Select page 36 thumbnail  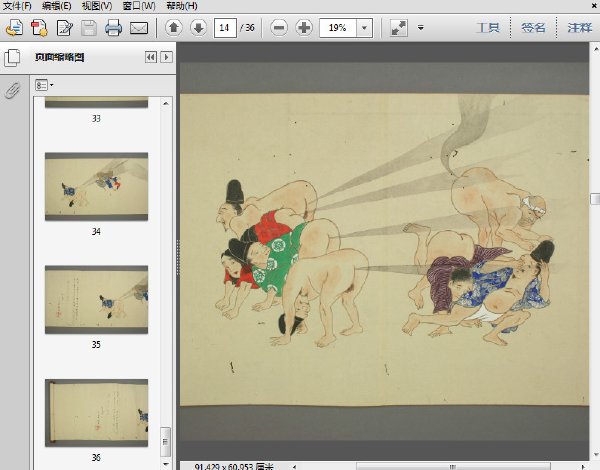pyautogui.click(x=96, y=413)
